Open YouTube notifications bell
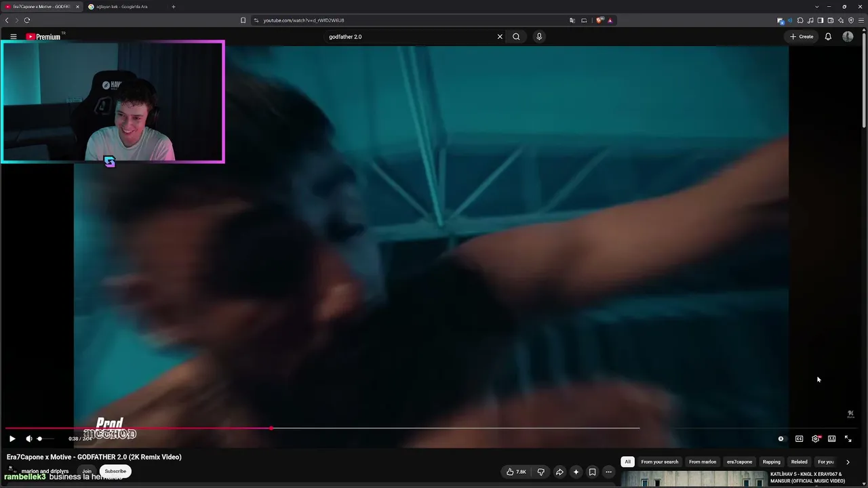This screenshot has height=488, width=868. [x=828, y=37]
